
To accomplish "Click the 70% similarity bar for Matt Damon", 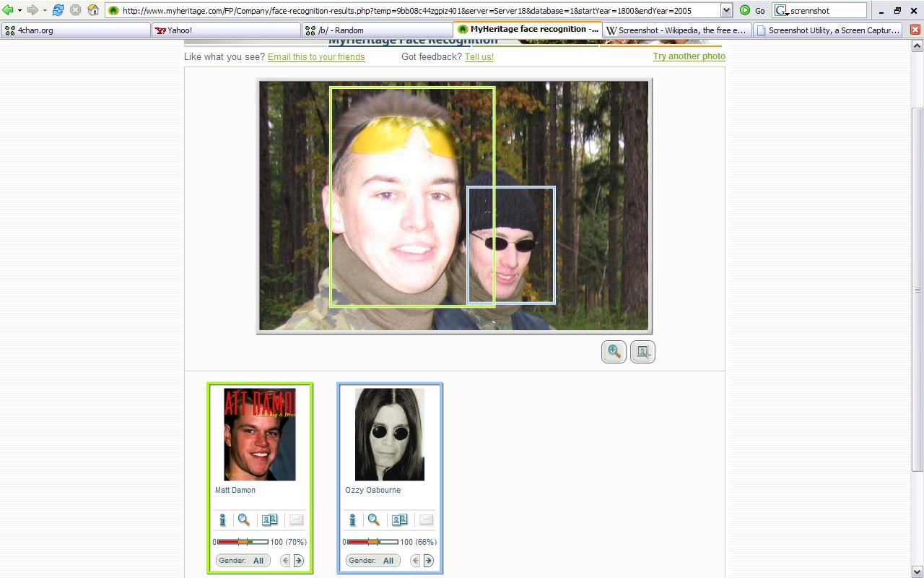I will [243, 542].
